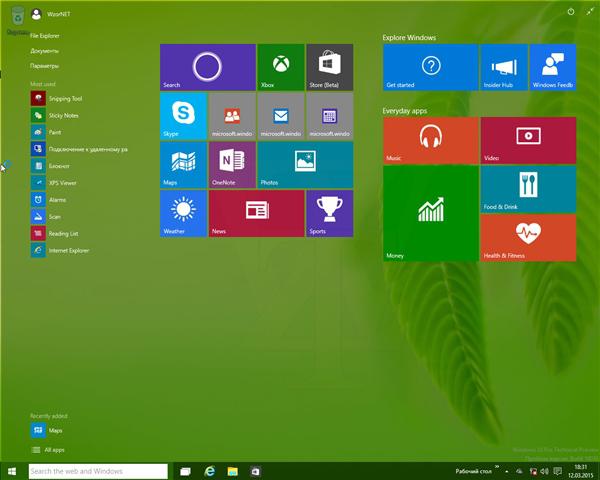Open the Get started tile
The height and width of the screenshot is (480, 600).
coord(430,67)
